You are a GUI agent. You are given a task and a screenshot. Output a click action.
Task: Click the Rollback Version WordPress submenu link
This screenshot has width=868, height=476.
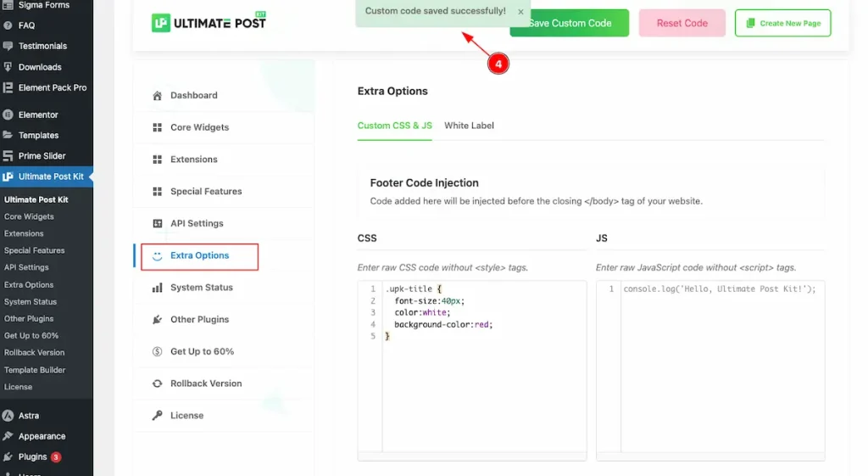34,352
